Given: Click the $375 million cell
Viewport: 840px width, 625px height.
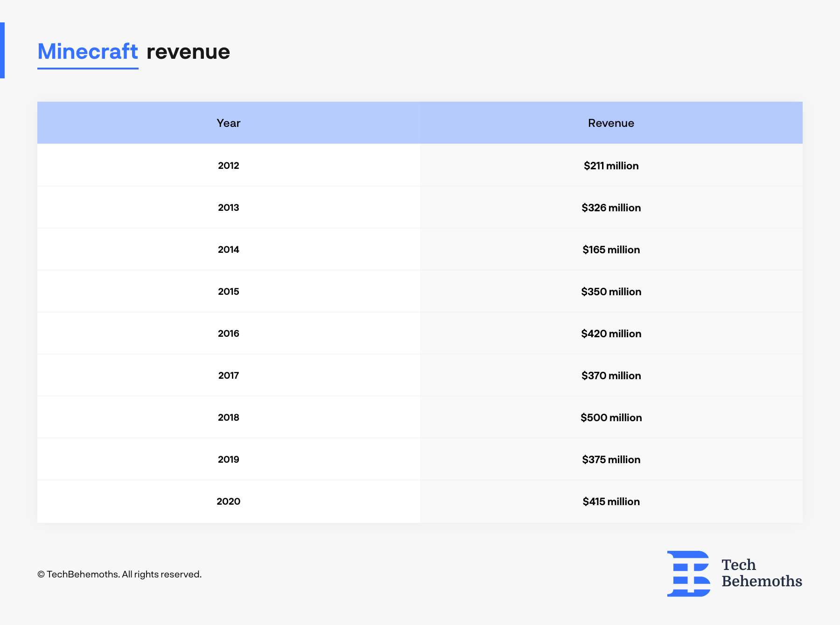Looking at the screenshot, I should point(611,459).
